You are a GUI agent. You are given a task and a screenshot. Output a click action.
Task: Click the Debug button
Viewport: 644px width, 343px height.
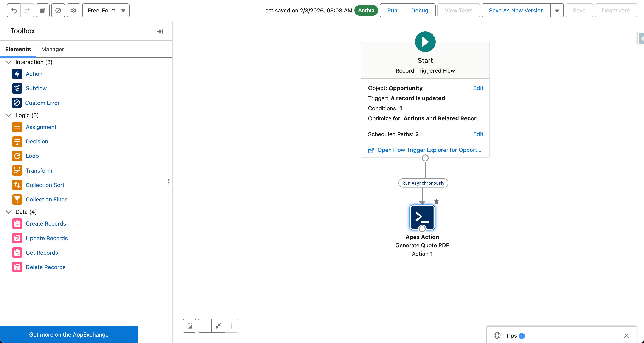[x=420, y=10]
